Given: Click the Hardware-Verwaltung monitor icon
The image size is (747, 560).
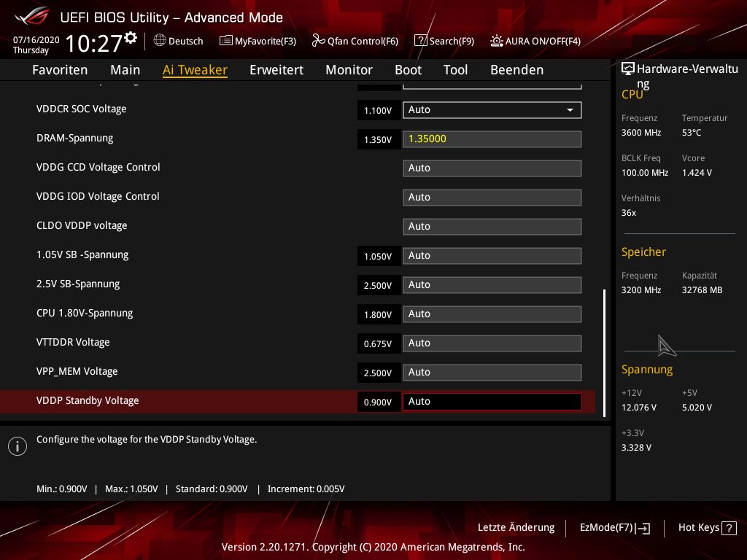Looking at the screenshot, I should click(x=628, y=69).
